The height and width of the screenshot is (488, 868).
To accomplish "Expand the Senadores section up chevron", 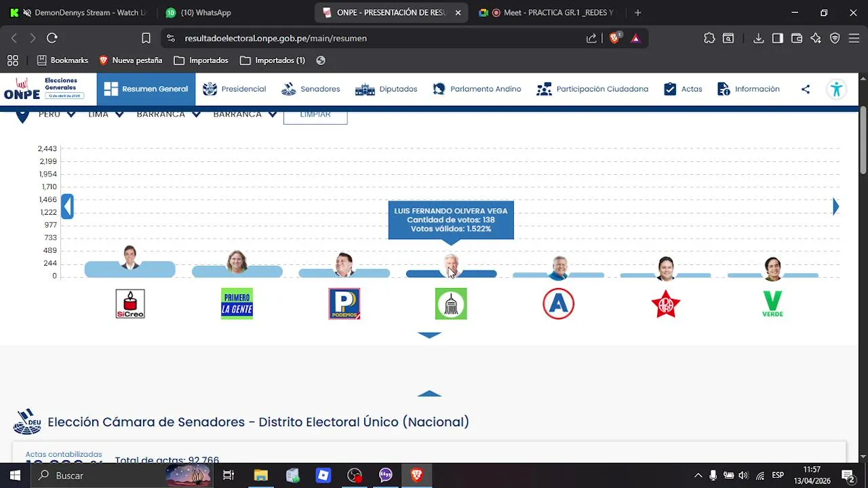I will 429,394.
